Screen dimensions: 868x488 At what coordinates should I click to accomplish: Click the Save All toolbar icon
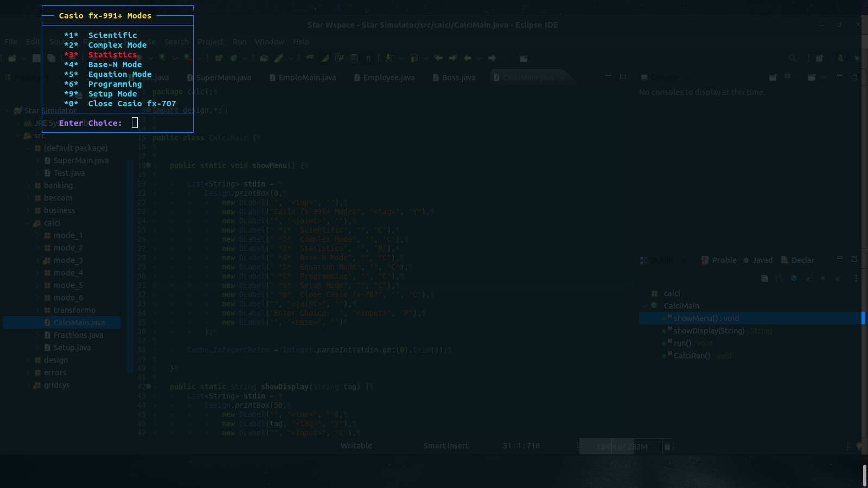(52, 58)
